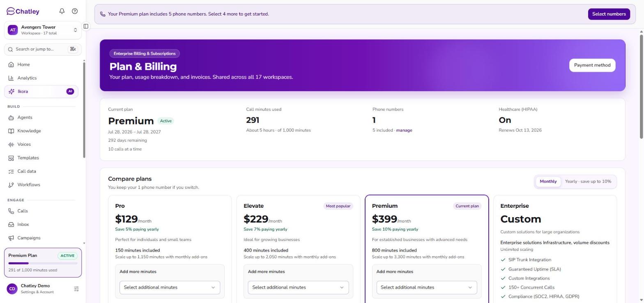Go to the Home page label
Image resolution: width=644 pixels, height=303 pixels.
point(23,64)
